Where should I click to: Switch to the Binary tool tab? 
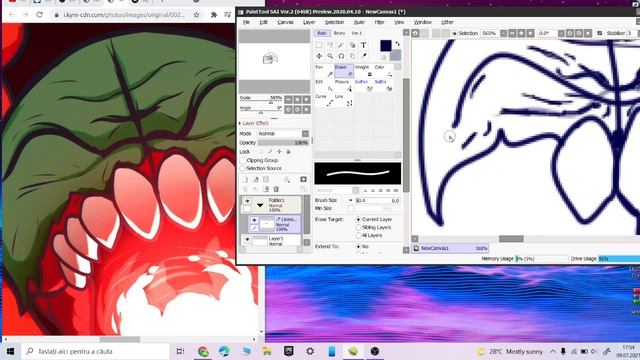pos(339,33)
